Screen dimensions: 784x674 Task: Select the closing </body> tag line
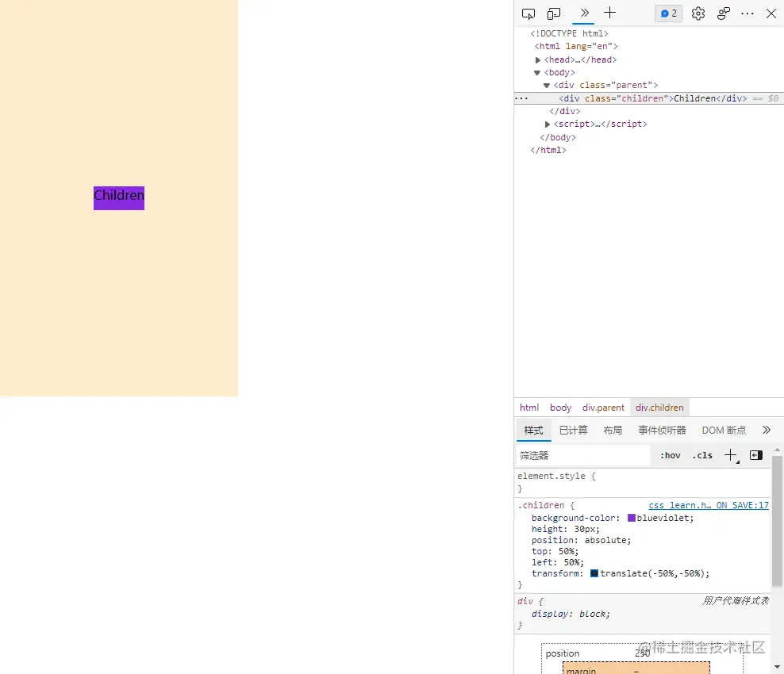558,137
